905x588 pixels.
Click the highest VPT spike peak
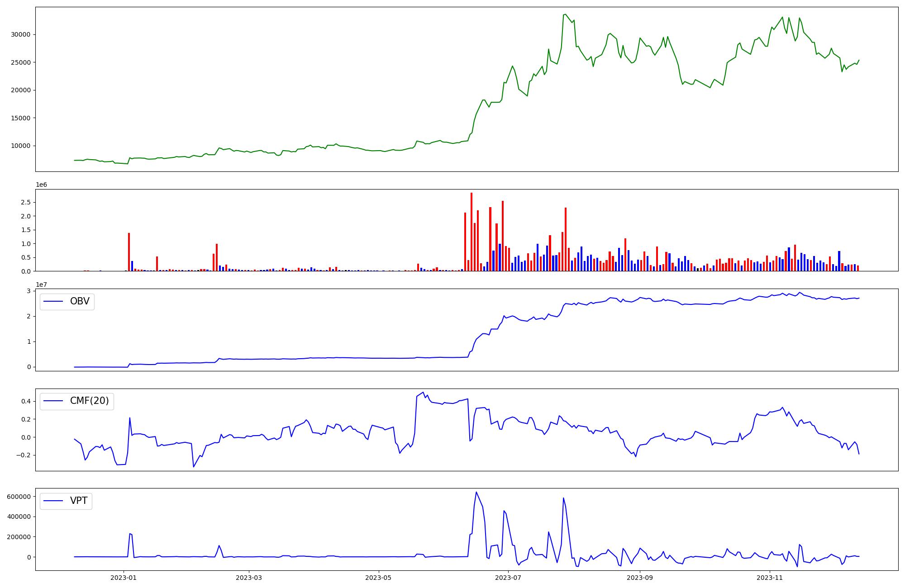[x=476, y=492]
